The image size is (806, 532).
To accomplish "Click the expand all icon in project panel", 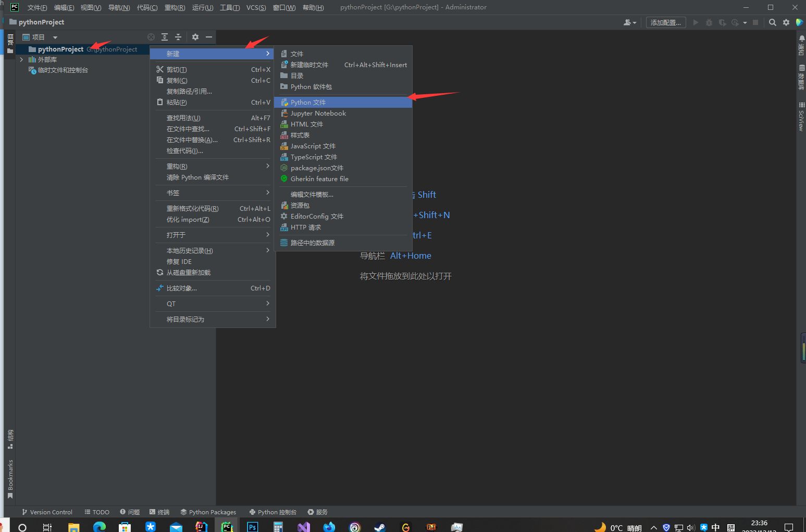I will pos(165,37).
